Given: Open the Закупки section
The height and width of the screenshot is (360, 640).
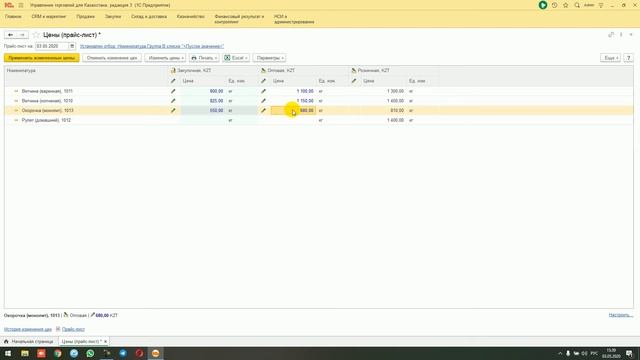Looking at the screenshot, I should click(x=113, y=16).
